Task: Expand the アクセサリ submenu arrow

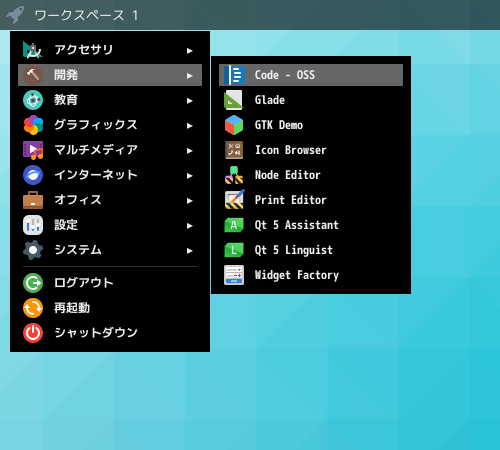Action: tap(190, 51)
